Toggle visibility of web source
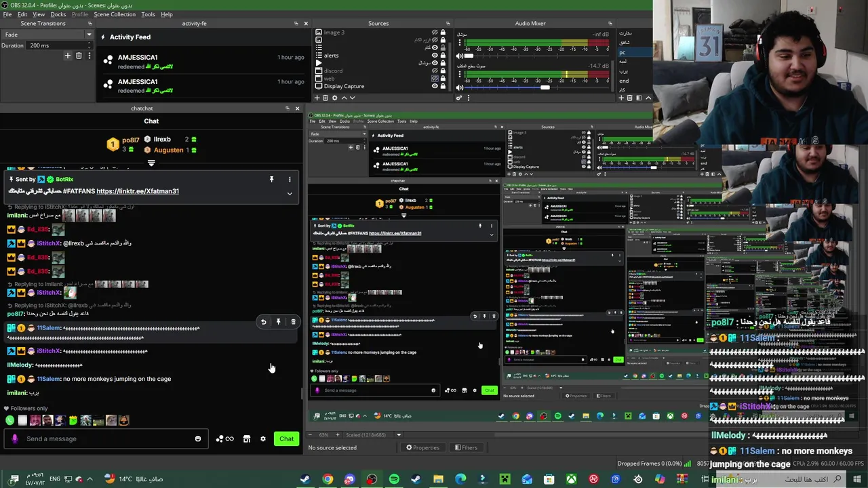This screenshot has width=868, height=488. click(435, 79)
